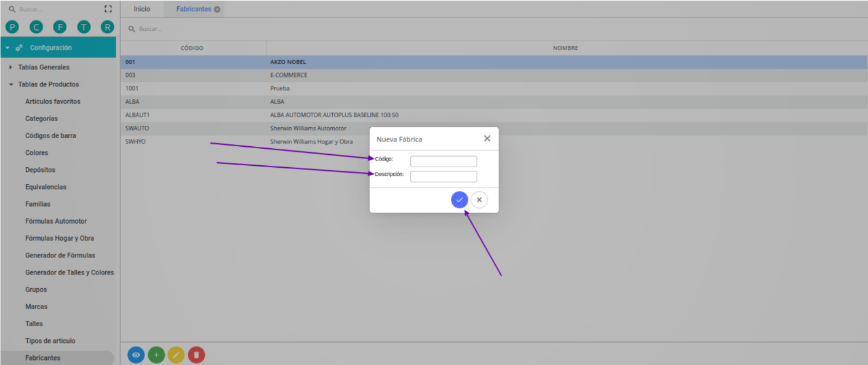This screenshot has height=365, width=868.
Task: Click the round T shortcut icon
Action: pyautogui.click(x=84, y=27)
